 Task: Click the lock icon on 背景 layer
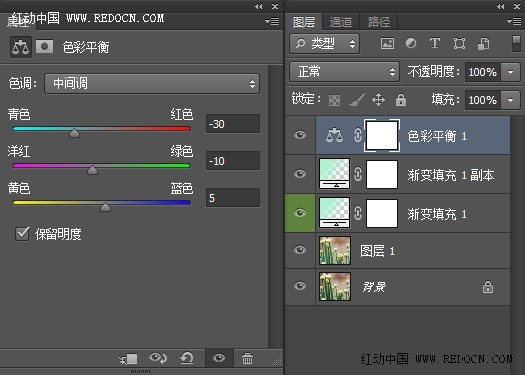tap(488, 287)
